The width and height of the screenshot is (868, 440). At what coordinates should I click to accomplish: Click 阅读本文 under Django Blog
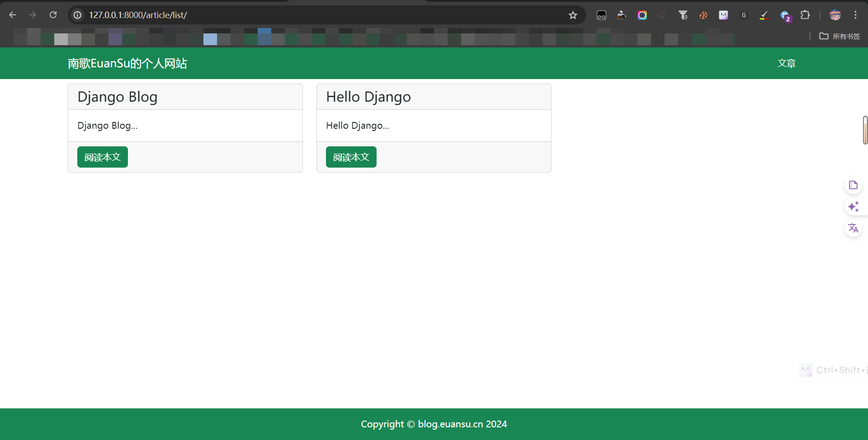pyautogui.click(x=103, y=157)
